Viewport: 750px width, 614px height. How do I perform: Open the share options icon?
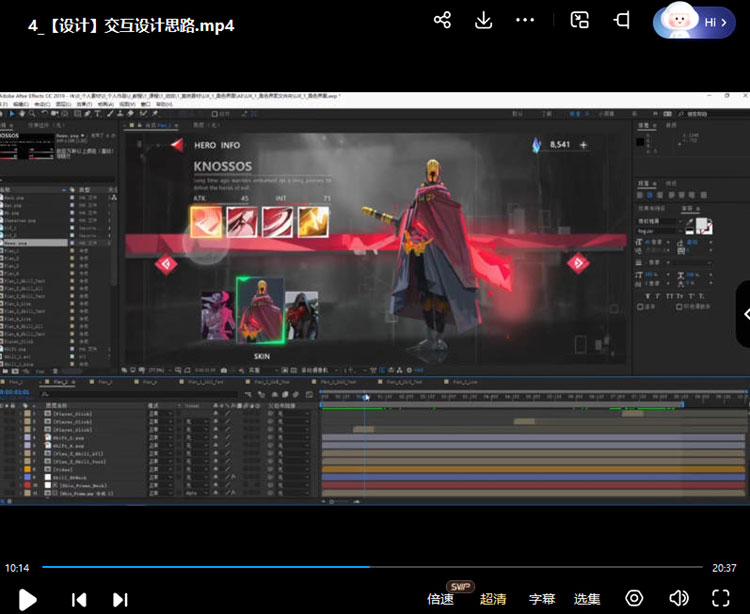[x=442, y=20]
